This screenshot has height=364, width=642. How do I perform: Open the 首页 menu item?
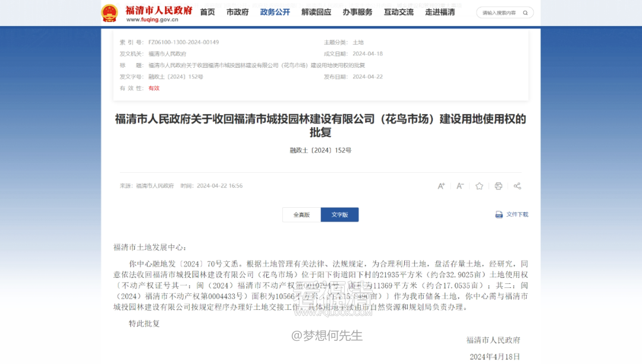coord(207,12)
